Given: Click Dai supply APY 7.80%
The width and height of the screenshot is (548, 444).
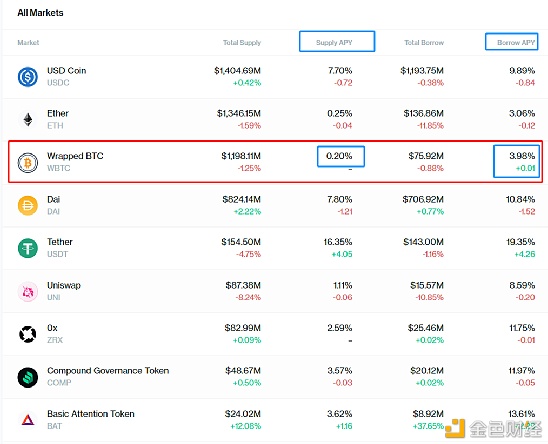Looking at the screenshot, I should tap(340, 199).
